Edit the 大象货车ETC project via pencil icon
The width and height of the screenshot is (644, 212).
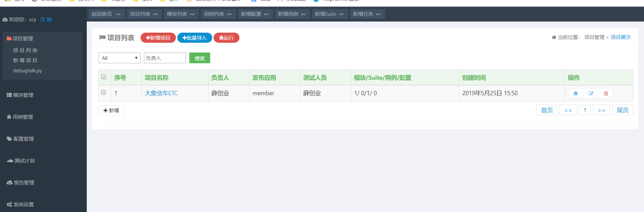tap(591, 93)
